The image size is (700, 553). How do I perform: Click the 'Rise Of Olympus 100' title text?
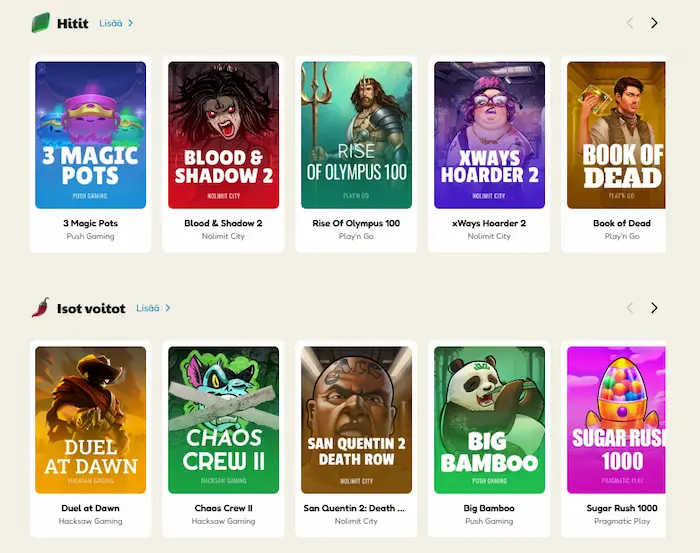click(356, 223)
